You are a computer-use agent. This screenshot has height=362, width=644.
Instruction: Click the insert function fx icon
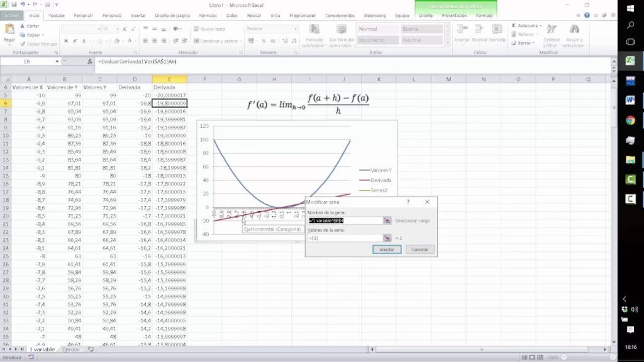90,62
